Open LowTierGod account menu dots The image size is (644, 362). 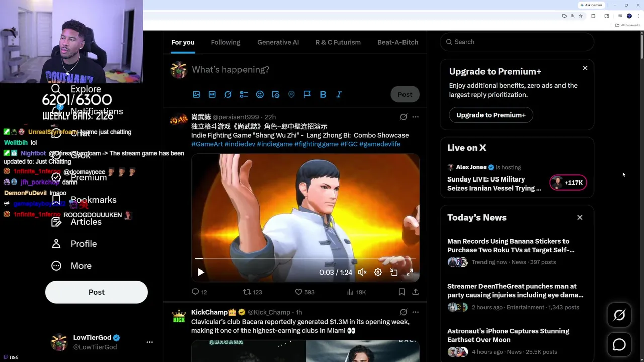coord(149,342)
